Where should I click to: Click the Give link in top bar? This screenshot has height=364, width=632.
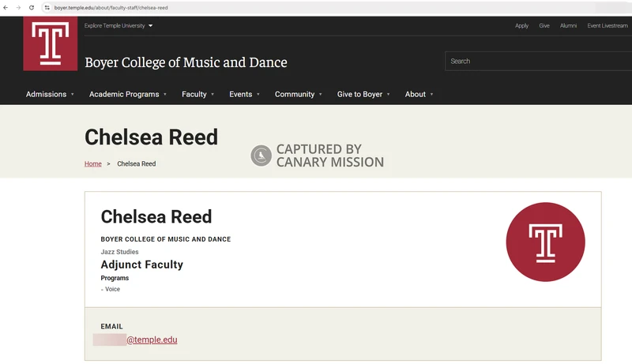pos(544,26)
